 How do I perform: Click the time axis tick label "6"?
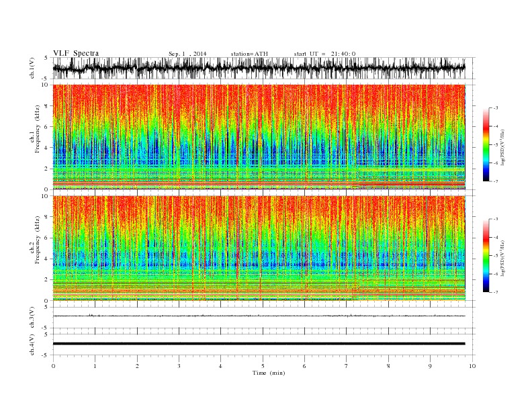304,366
